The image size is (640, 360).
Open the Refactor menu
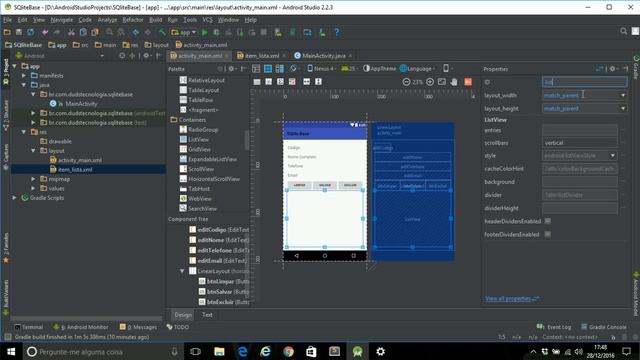tap(133, 20)
